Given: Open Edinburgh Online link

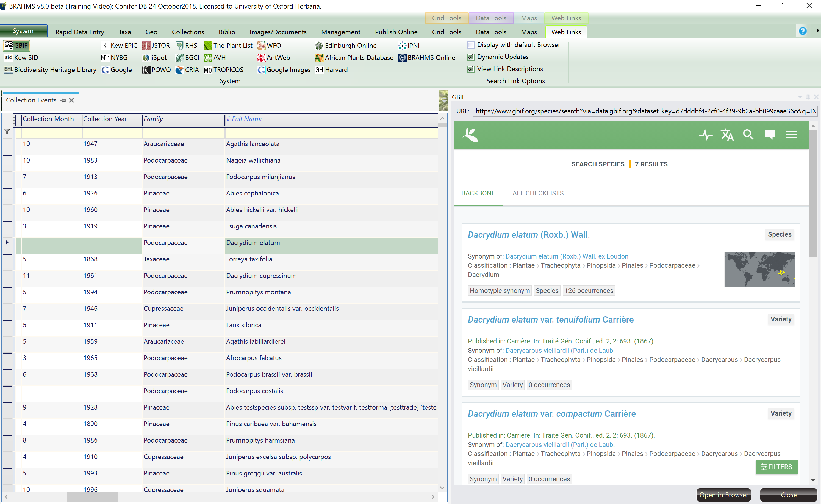Looking at the screenshot, I should click(346, 46).
